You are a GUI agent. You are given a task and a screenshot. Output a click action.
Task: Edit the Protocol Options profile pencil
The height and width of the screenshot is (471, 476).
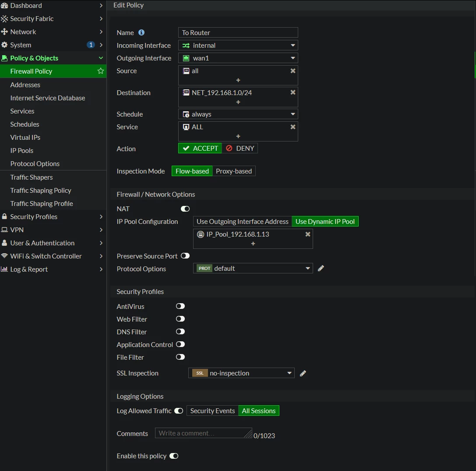(x=321, y=268)
